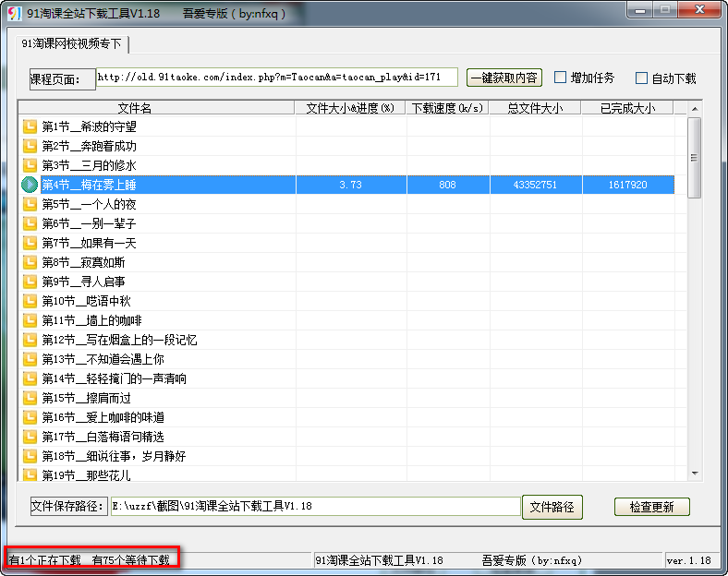Click the 总文件大小 column header
The image size is (728, 576).
(x=535, y=108)
